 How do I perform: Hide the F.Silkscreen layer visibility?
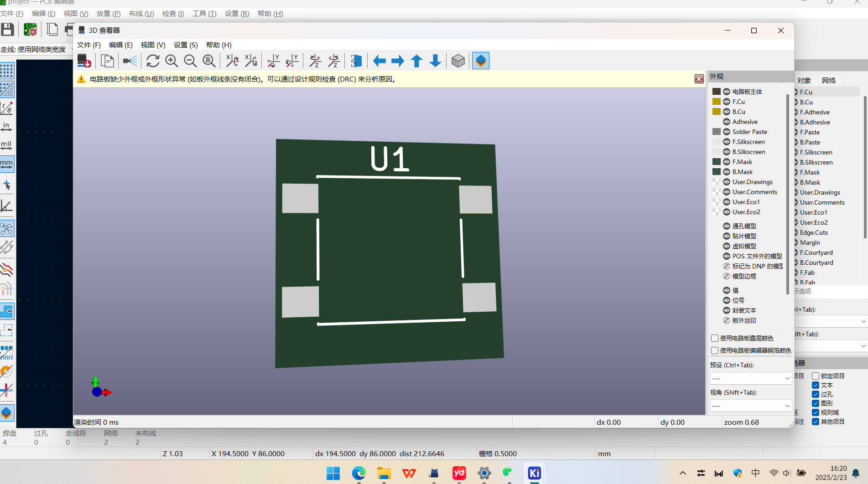click(x=727, y=142)
